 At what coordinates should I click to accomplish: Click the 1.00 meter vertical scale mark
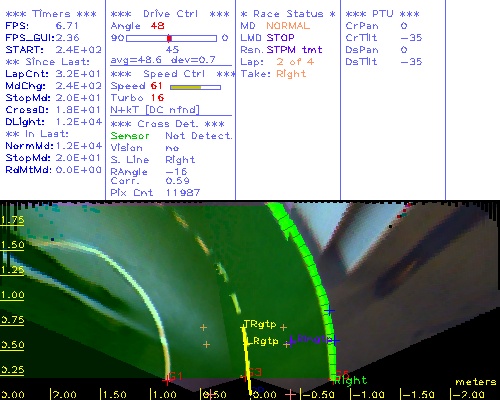[12, 295]
